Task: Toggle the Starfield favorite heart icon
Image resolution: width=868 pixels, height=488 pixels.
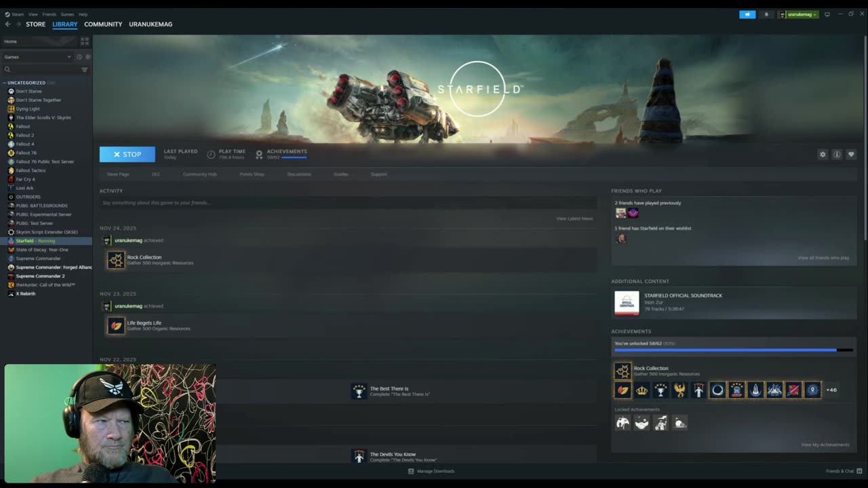Action: tap(851, 155)
